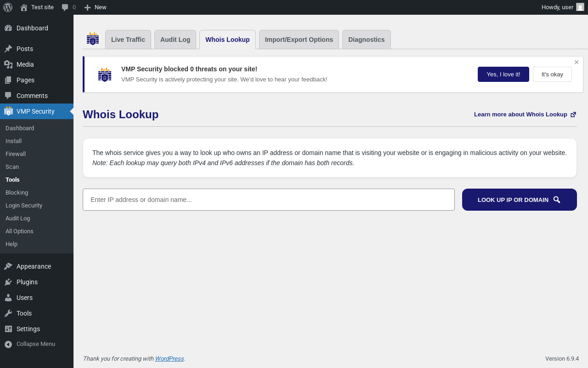The height and width of the screenshot is (368, 588).
Task: Click the Posts pushpin icon
Action: tap(8, 49)
